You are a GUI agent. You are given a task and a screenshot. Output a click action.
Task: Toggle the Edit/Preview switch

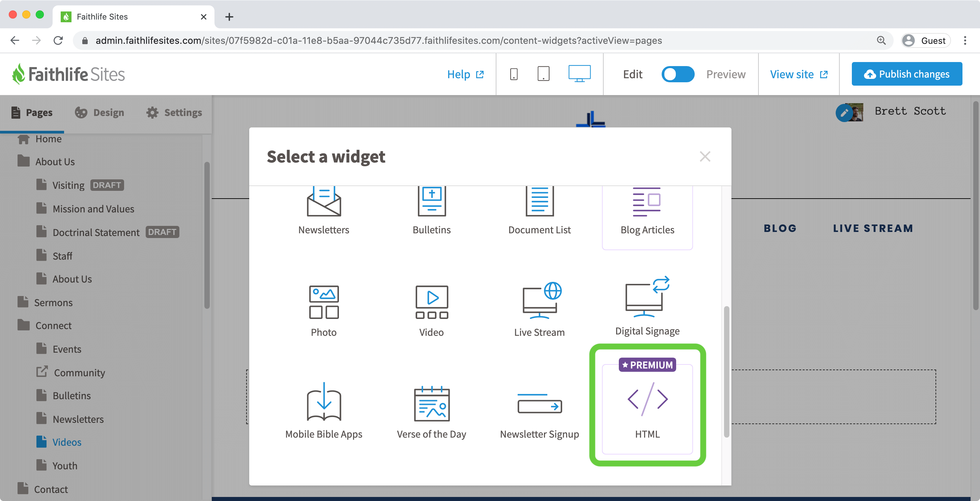click(678, 74)
